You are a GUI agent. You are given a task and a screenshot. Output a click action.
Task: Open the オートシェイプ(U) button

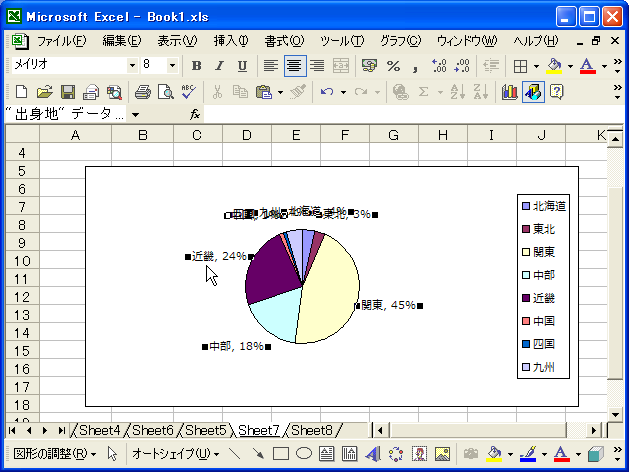pos(175,454)
